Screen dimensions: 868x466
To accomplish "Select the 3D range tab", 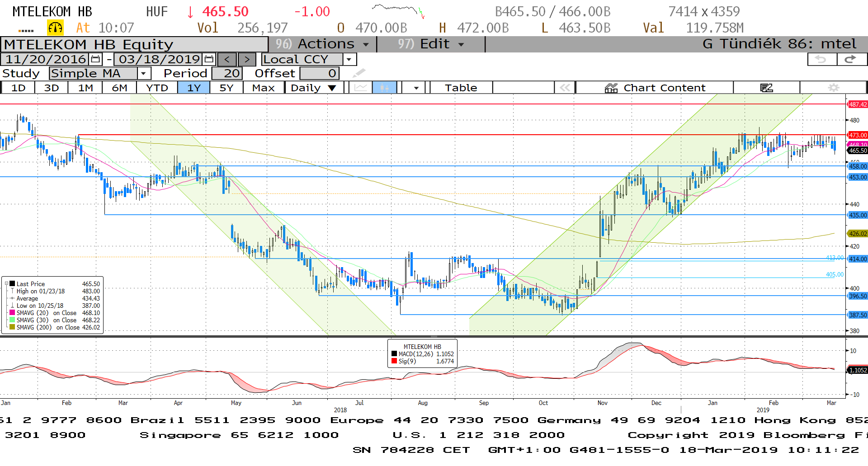I will tap(52, 88).
